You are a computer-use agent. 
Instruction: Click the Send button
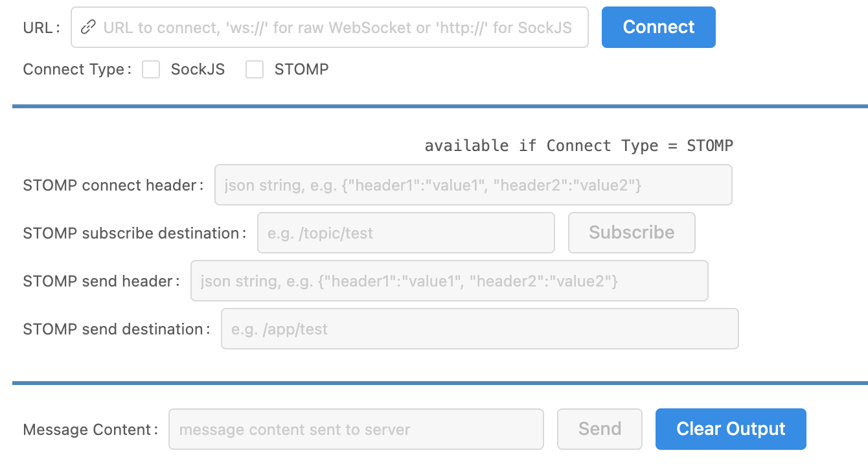coord(600,429)
